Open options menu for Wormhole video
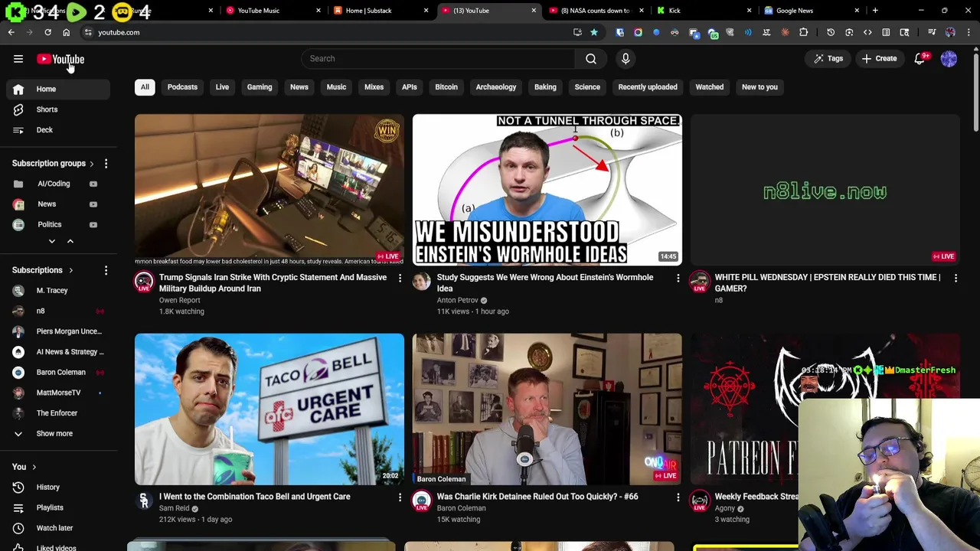 (678, 278)
